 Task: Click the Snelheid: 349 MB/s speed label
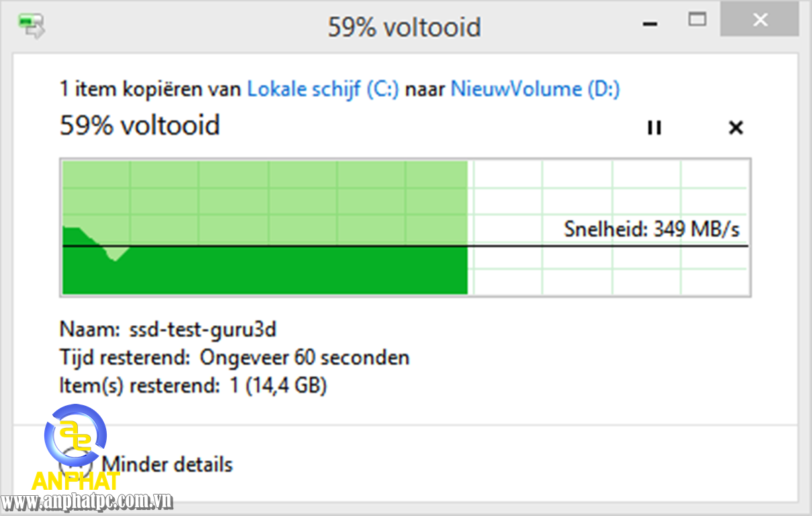(x=651, y=229)
